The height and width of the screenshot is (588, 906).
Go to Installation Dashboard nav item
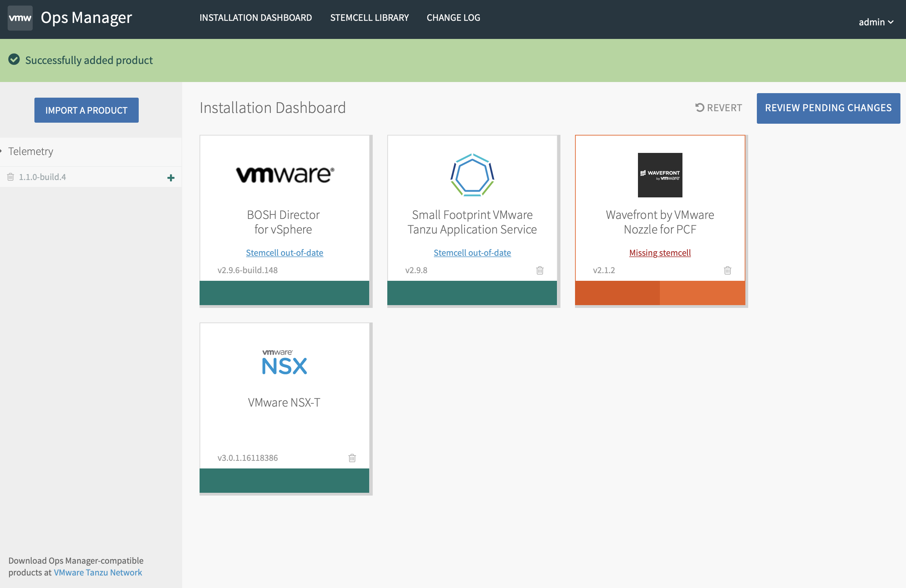coord(256,17)
